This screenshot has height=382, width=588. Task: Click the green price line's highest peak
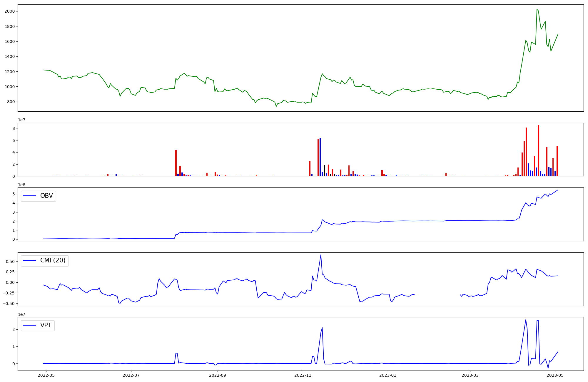537,10
